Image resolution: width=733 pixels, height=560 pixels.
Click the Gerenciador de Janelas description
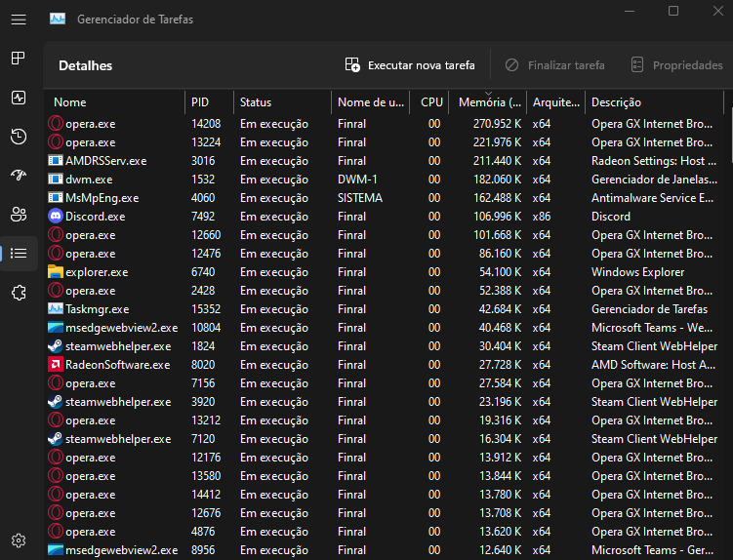(654, 180)
